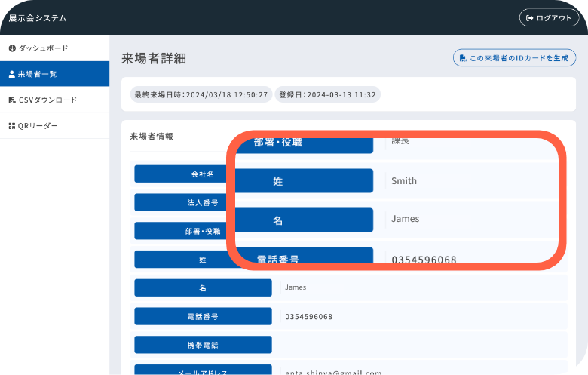Click the ID card document icon
The height and width of the screenshot is (375, 588).
pyautogui.click(x=462, y=58)
